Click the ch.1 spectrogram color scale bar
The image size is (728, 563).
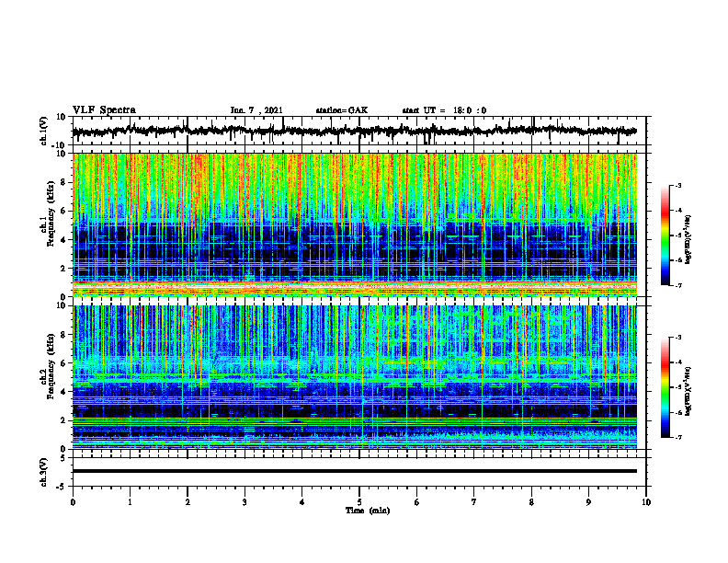(x=665, y=236)
